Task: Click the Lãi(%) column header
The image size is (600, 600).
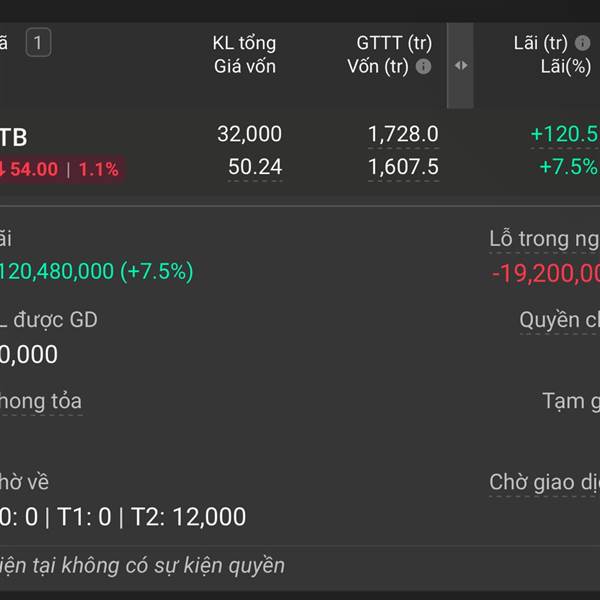Action: click(566, 67)
